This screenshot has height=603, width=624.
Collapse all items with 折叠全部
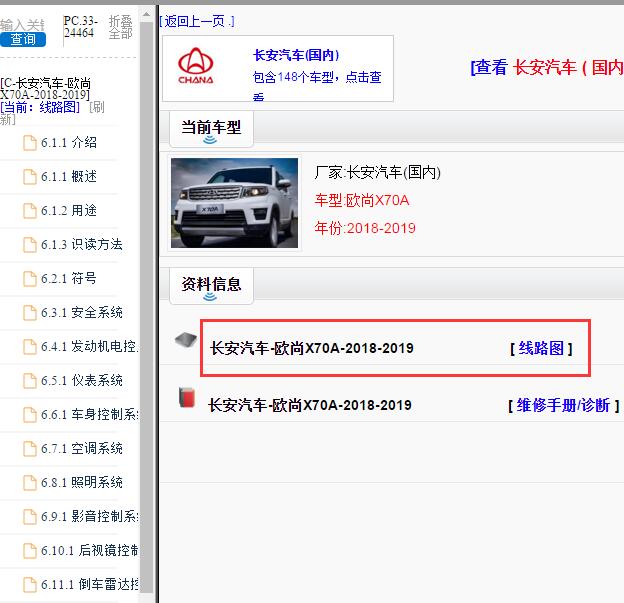click(x=120, y=27)
